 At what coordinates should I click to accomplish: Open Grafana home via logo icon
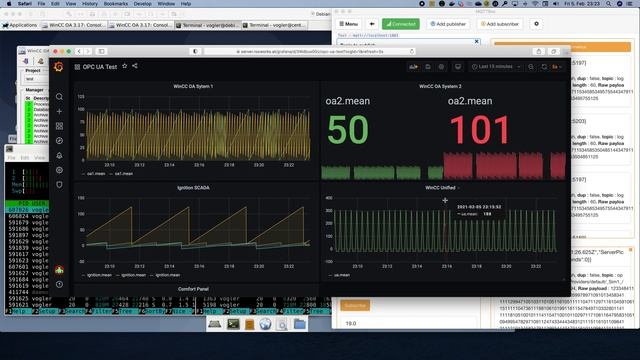tap(59, 67)
